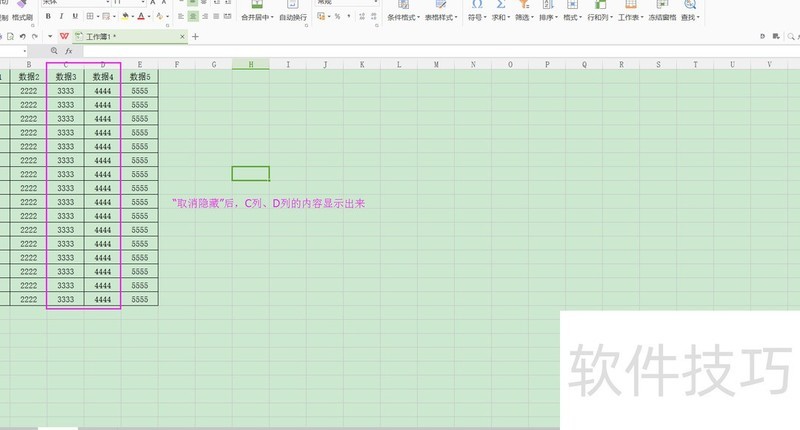Click the 数据5 header cell
800x430 pixels.
click(140, 77)
